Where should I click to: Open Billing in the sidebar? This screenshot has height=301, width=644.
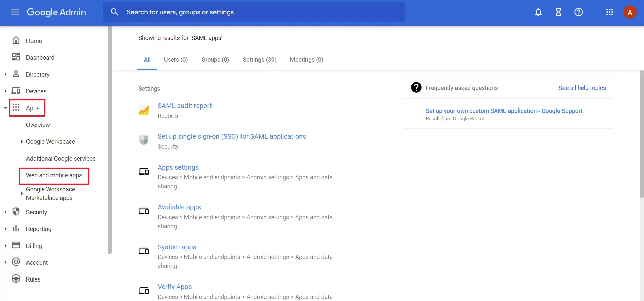[34, 246]
